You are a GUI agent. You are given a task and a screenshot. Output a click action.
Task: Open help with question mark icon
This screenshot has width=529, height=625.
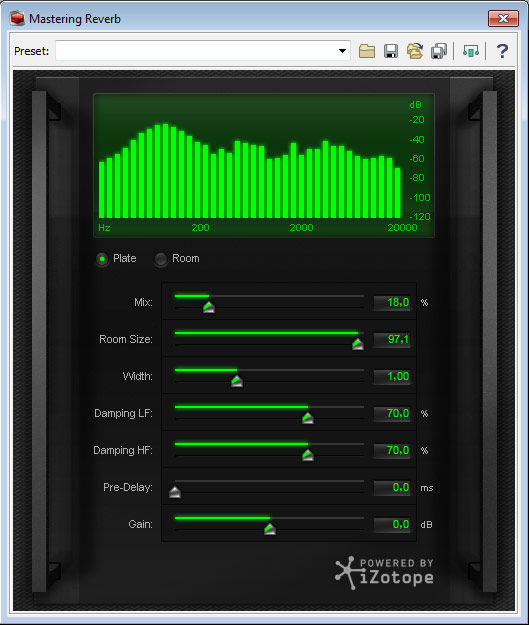point(502,51)
